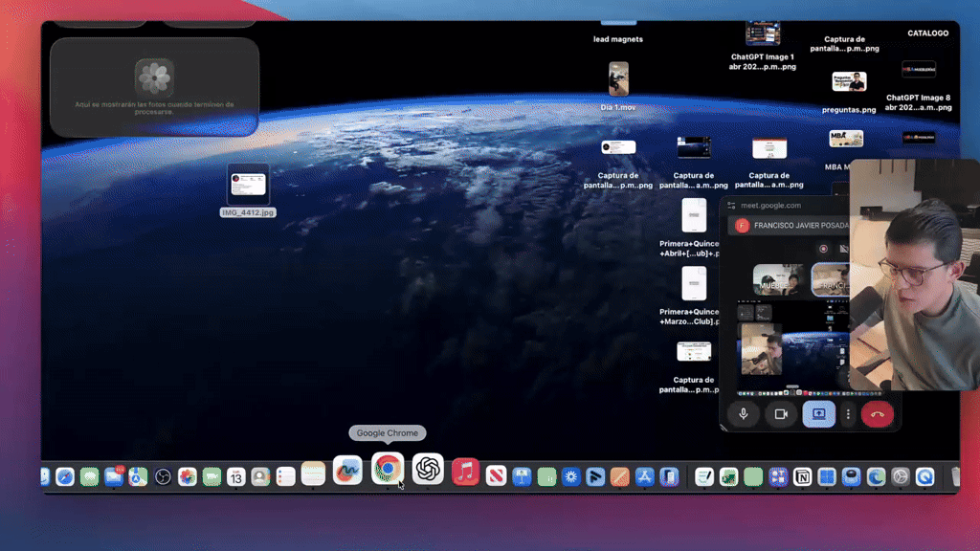
Task: Launch OBS Studio from the dock
Action: point(163,476)
